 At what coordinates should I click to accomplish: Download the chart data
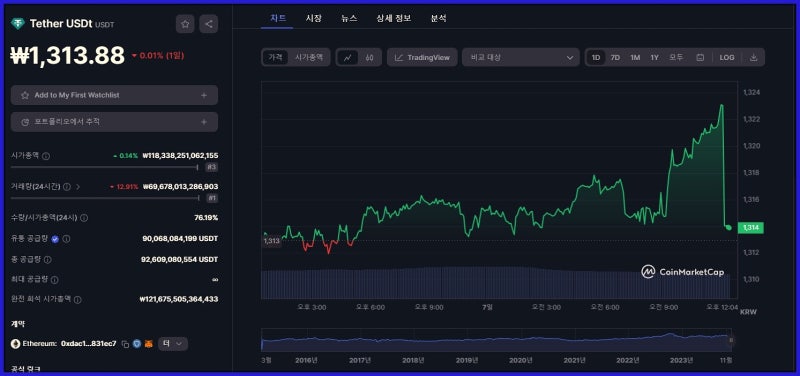pos(754,58)
